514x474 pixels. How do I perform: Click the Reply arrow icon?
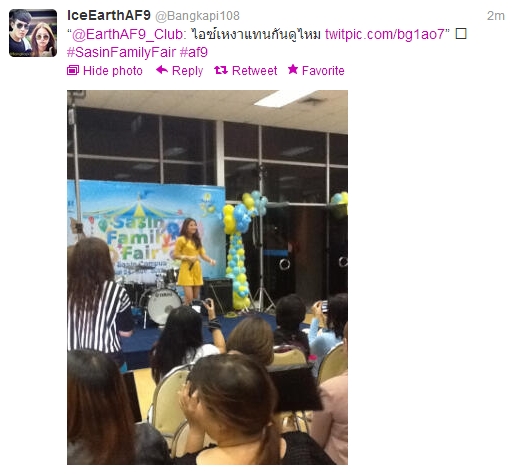tap(162, 70)
